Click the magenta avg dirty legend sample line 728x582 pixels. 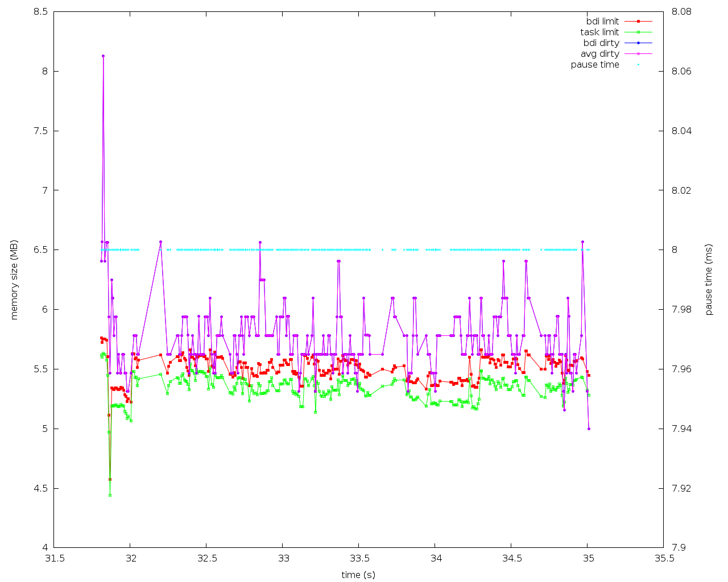pyautogui.click(x=638, y=54)
